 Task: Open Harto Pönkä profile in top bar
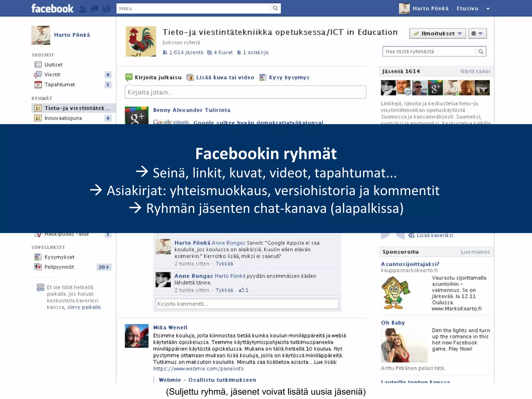point(430,9)
